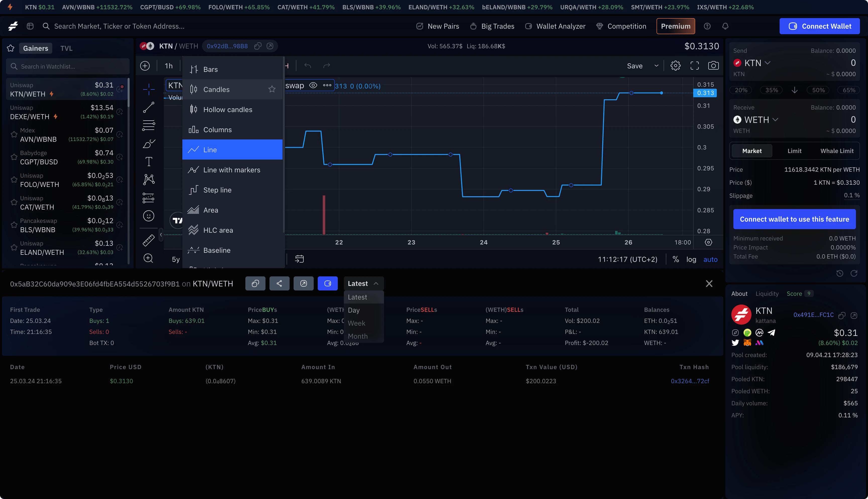The height and width of the screenshot is (499, 868).
Task: Toggle percent scale on the chart
Action: pos(676,260)
